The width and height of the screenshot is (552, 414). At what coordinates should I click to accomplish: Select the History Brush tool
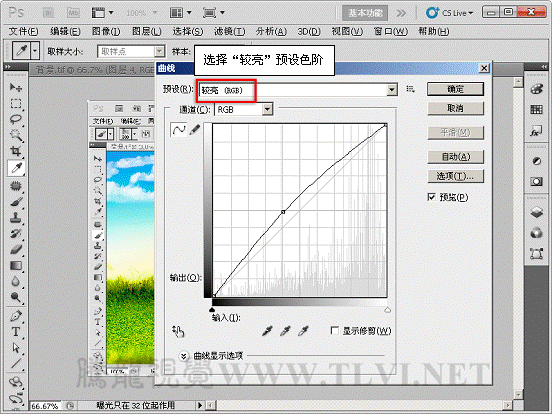point(16,234)
